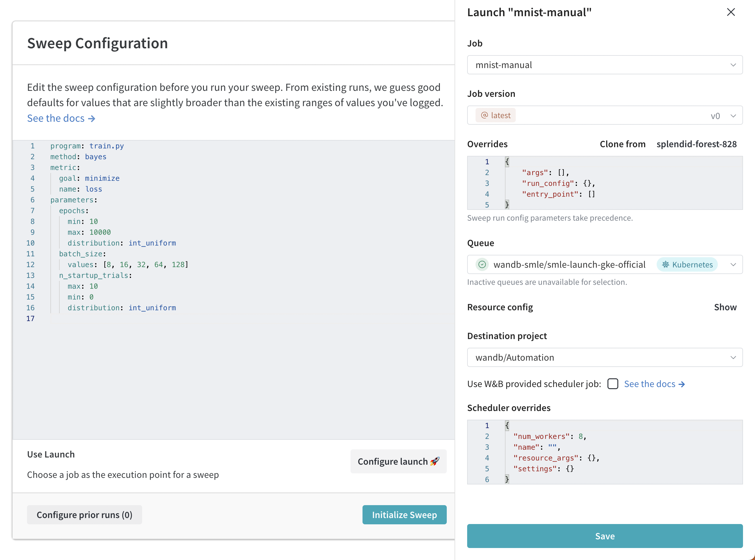Click the arrow icon beside scheduler docs link
This screenshot has height=560, width=755.
coord(682,384)
